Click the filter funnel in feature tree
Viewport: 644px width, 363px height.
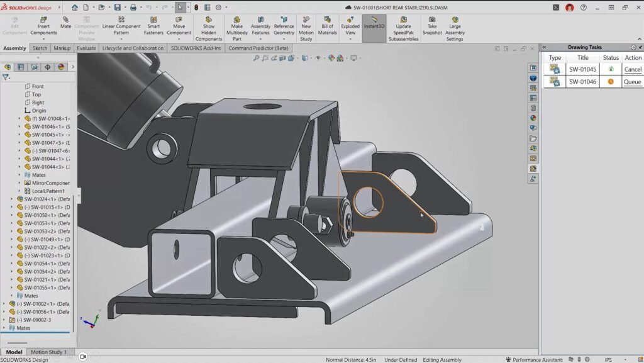coord(6,77)
